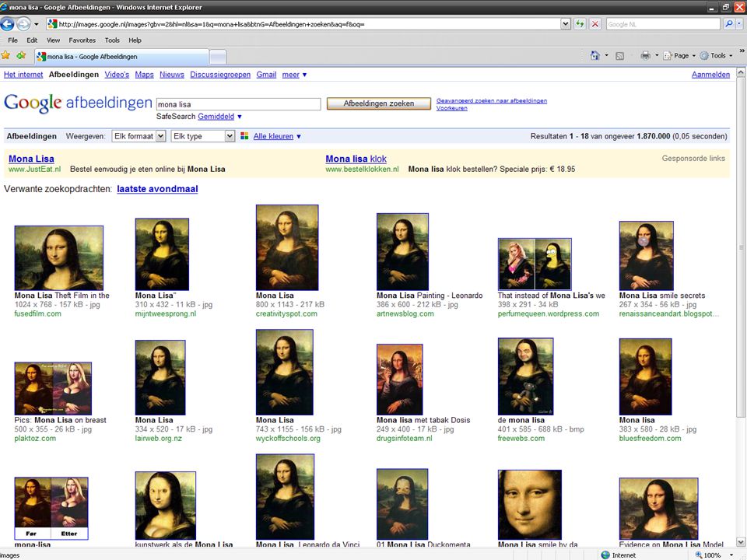Open the search provider dropdown arrow

tap(739, 24)
